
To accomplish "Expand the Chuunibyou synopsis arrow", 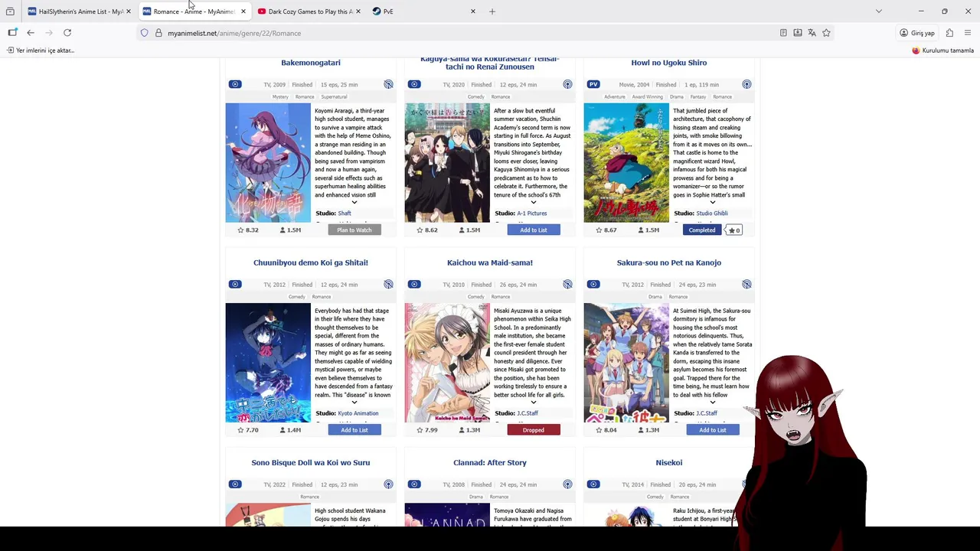I will [x=354, y=403].
